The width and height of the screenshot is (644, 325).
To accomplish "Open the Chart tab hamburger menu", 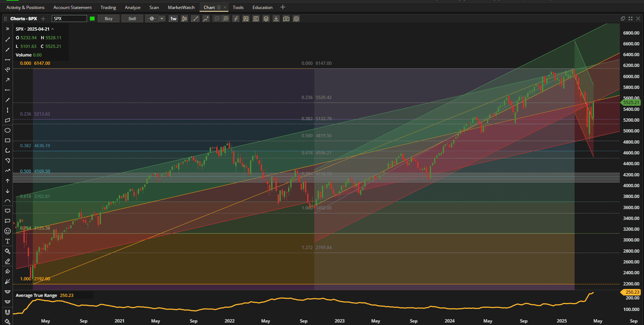I will point(219,8).
